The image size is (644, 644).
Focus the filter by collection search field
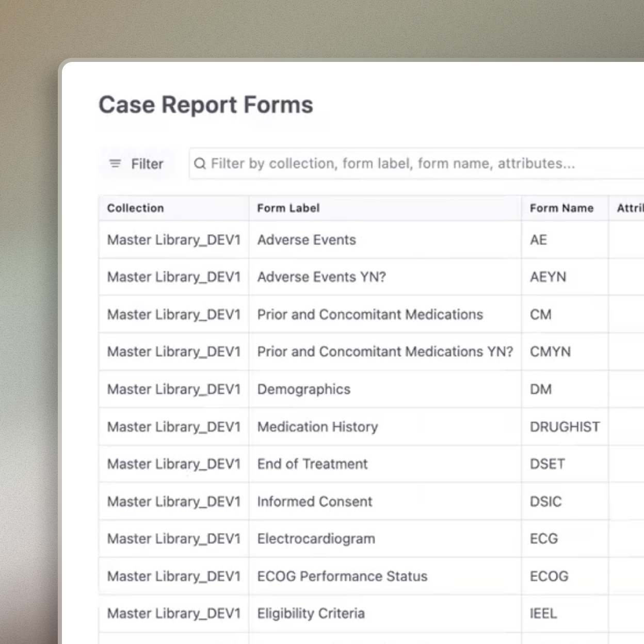coord(416,164)
